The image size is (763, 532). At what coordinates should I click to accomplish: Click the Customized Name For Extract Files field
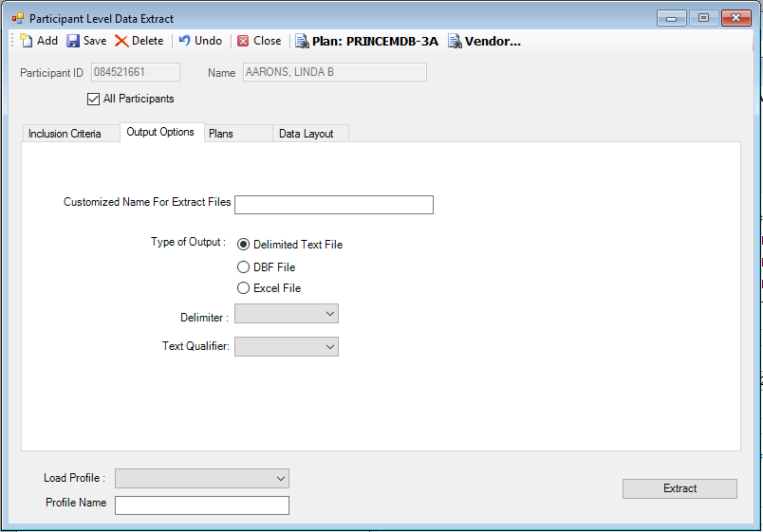(x=333, y=205)
